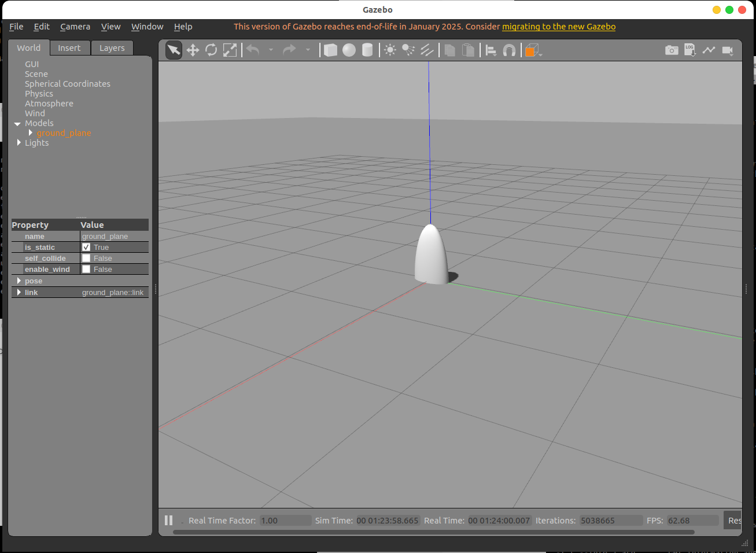This screenshot has width=756, height=553.
Task: Select Atmosphere in world tree
Action: 49,104
